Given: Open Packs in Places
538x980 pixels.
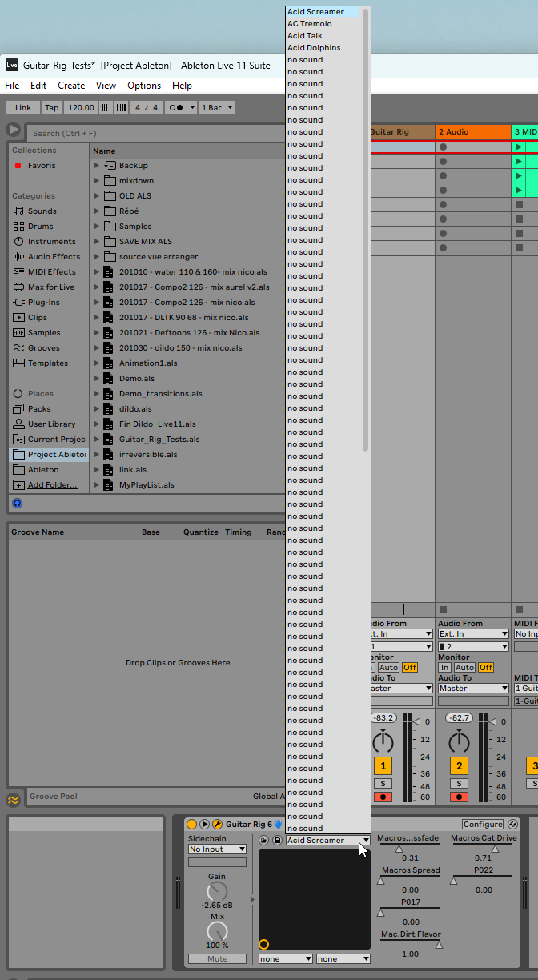Looking at the screenshot, I should (39, 409).
